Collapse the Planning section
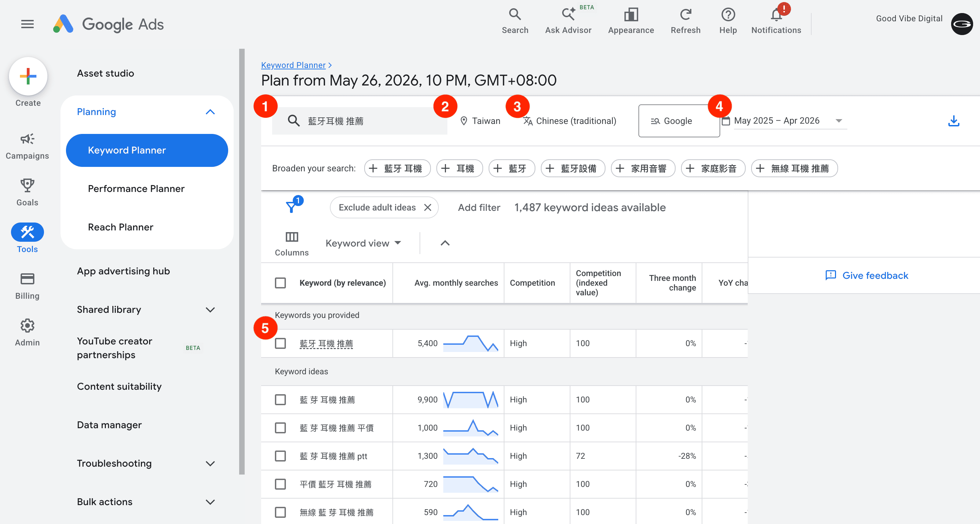980x524 pixels. tap(210, 112)
